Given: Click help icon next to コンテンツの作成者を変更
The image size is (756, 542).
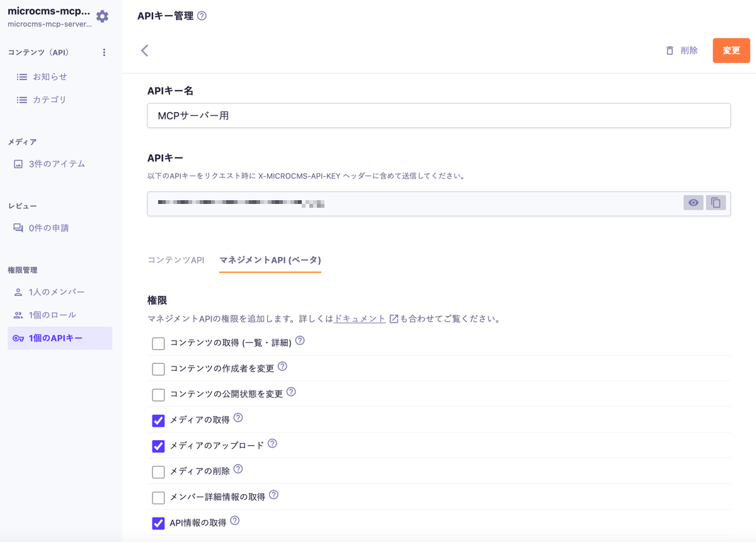Looking at the screenshot, I should tap(282, 366).
